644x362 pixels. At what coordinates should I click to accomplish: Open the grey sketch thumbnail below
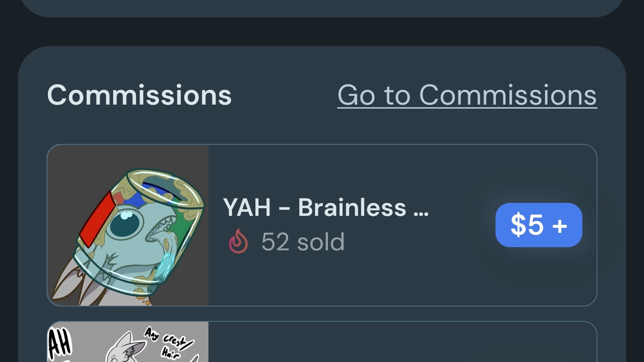[128, 342]
